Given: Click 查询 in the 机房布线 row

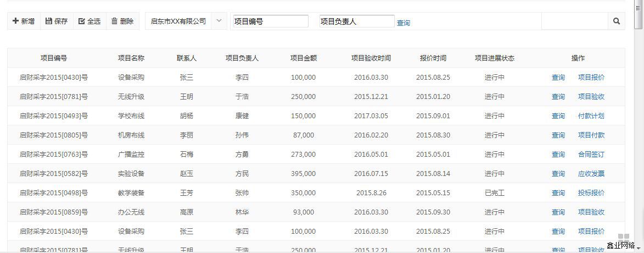Looking at the screenshot, I should pos(558,135).
